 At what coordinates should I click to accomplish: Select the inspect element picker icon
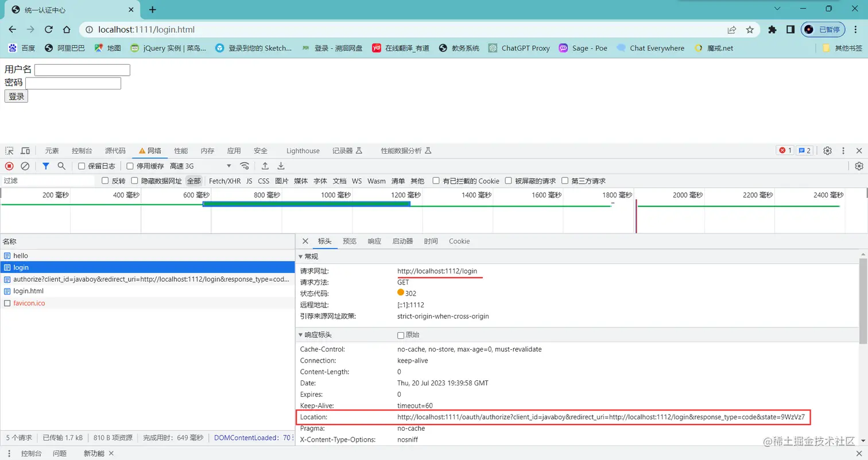10,151
